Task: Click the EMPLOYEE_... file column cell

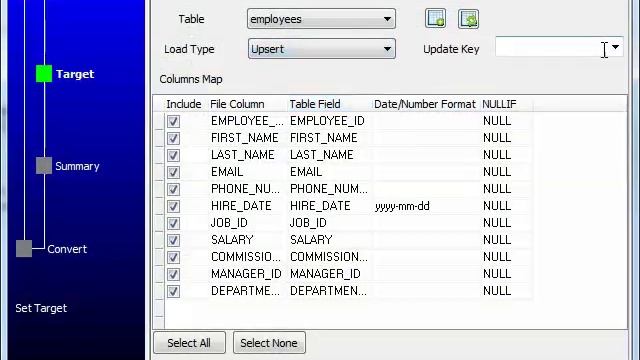Action: [247, 121]
